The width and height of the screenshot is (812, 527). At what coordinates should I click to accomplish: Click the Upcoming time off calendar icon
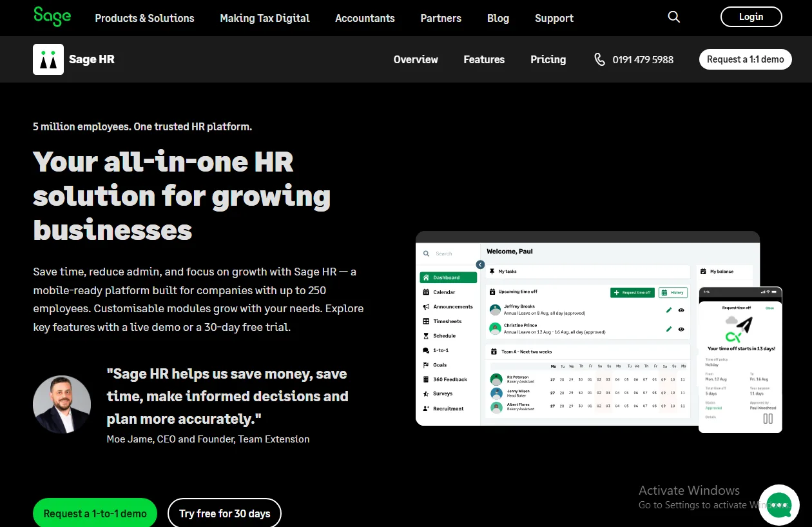point(492,292)
